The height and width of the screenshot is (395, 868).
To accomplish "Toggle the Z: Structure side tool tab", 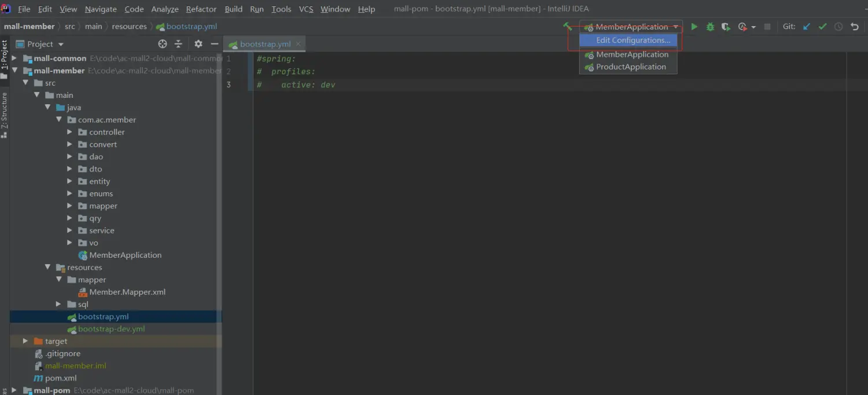I will [x=5, y=115].
